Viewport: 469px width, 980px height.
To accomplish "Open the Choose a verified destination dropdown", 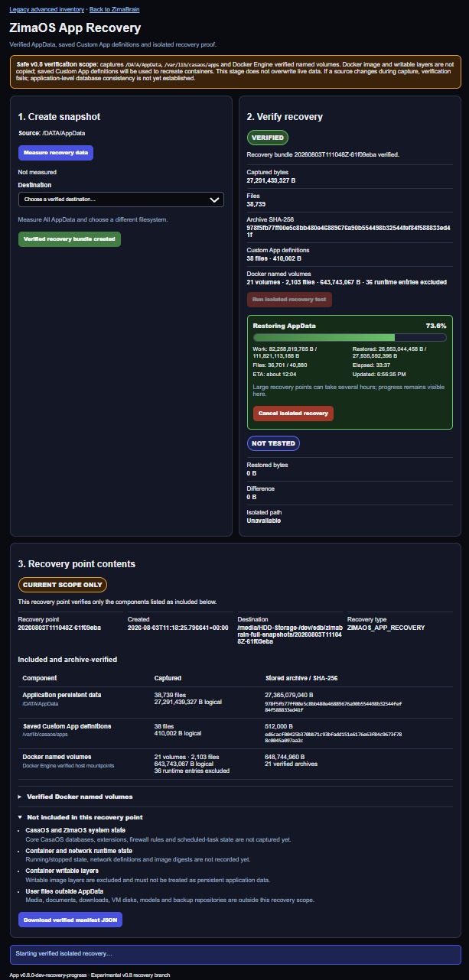I will [x=121, y=200].
